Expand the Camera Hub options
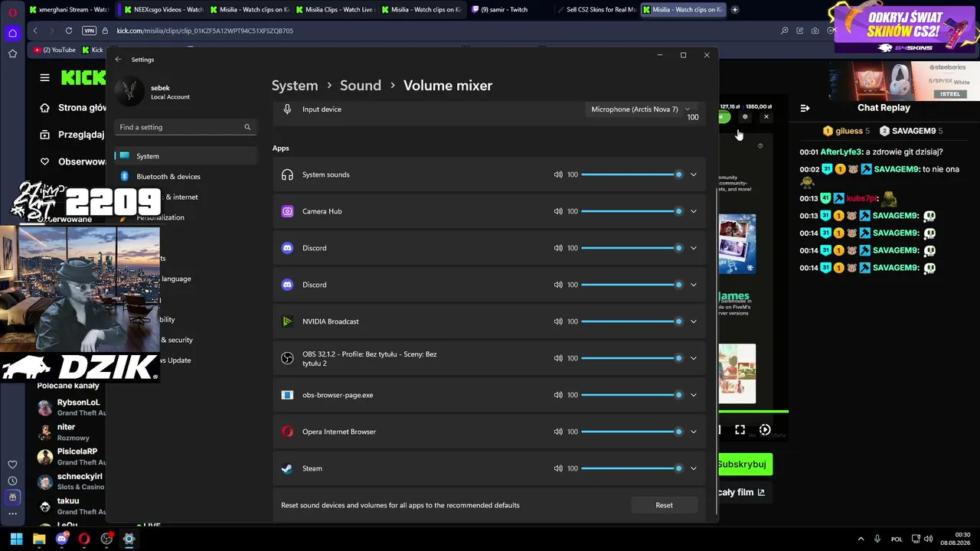Image resolution: width=980 pixels, height=551 pixels. 694,211
